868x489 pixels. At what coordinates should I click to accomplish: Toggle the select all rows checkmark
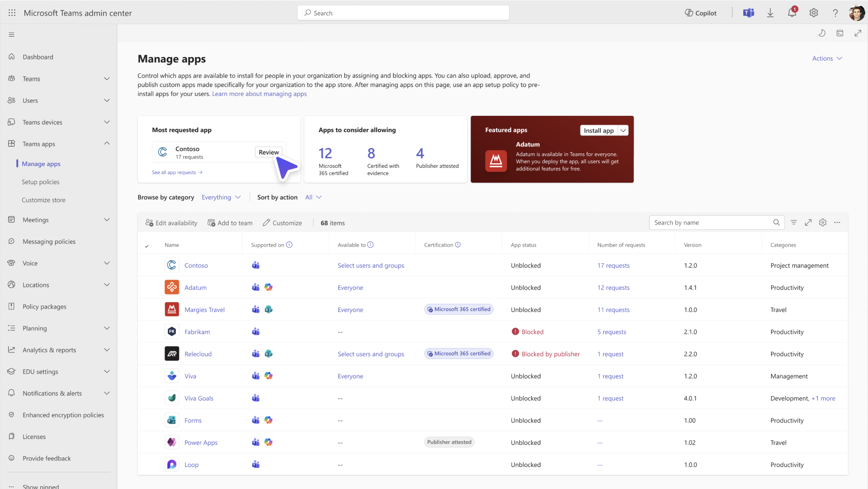pos(147,246)
